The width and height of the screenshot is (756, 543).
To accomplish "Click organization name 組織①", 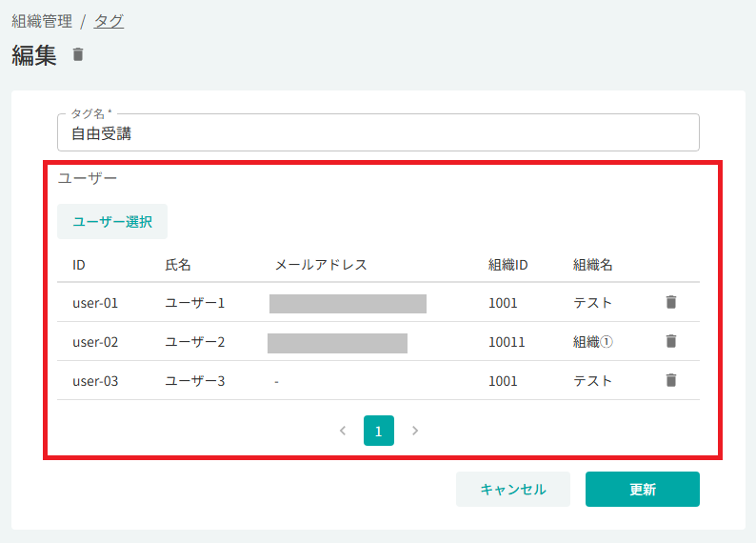I will [x=592, y=342].
